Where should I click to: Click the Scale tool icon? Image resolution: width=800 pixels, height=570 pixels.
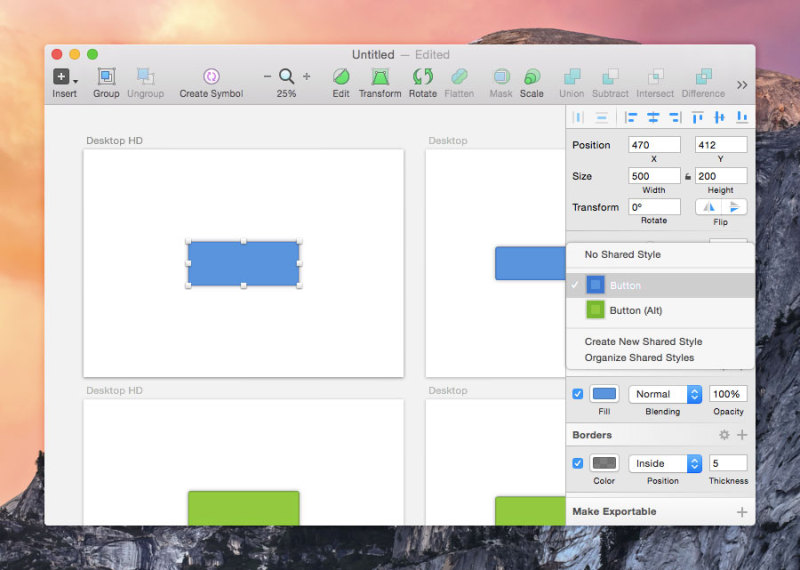[x=532, y=77]
